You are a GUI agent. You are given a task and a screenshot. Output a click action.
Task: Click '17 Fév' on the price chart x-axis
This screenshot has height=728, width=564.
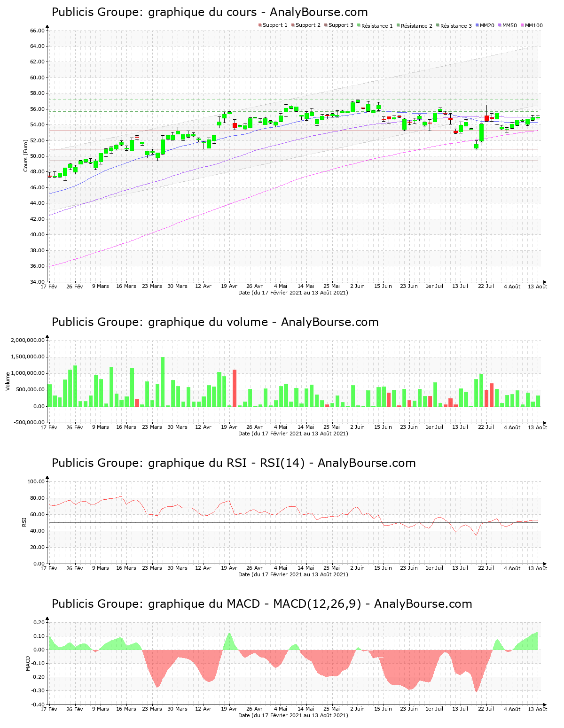click(x=49, y=286)
